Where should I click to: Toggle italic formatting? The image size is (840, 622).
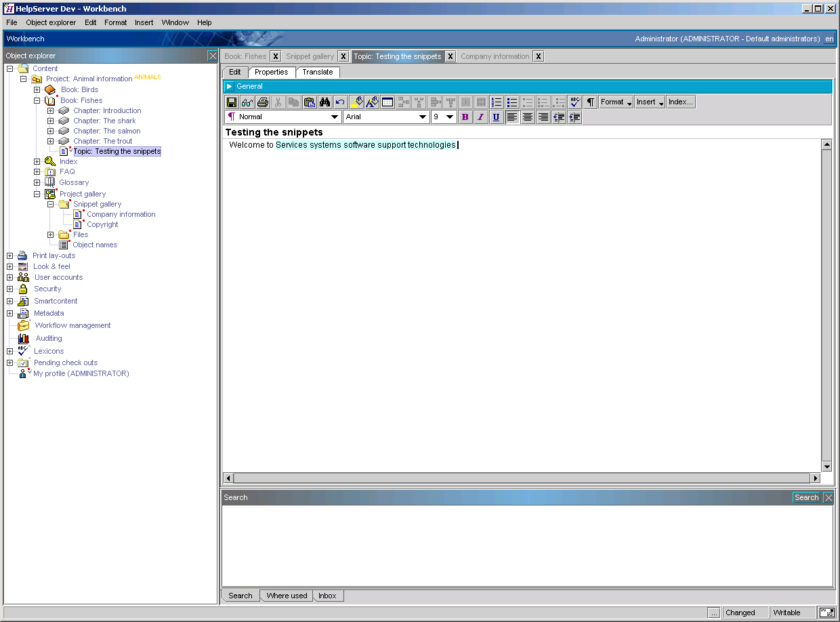(x=481, y=117)
